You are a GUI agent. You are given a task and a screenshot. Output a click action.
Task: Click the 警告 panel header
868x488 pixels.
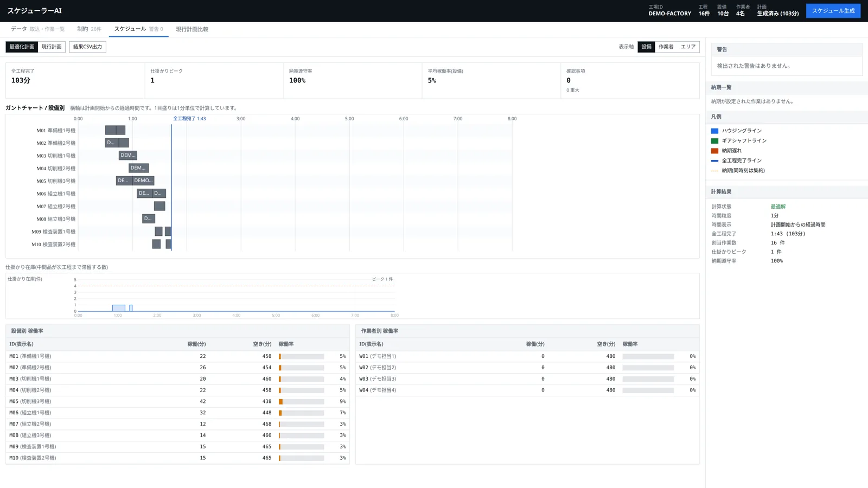[787, 49]
